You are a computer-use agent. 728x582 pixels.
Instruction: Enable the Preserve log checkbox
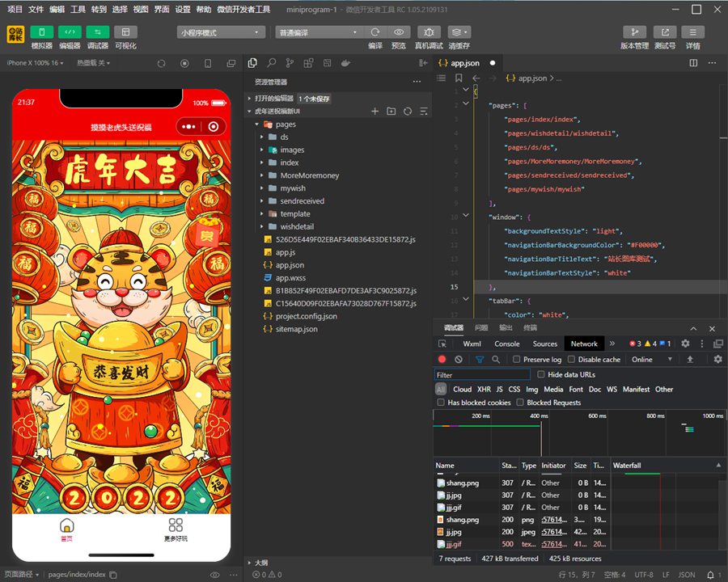click(x=517, y=360)
